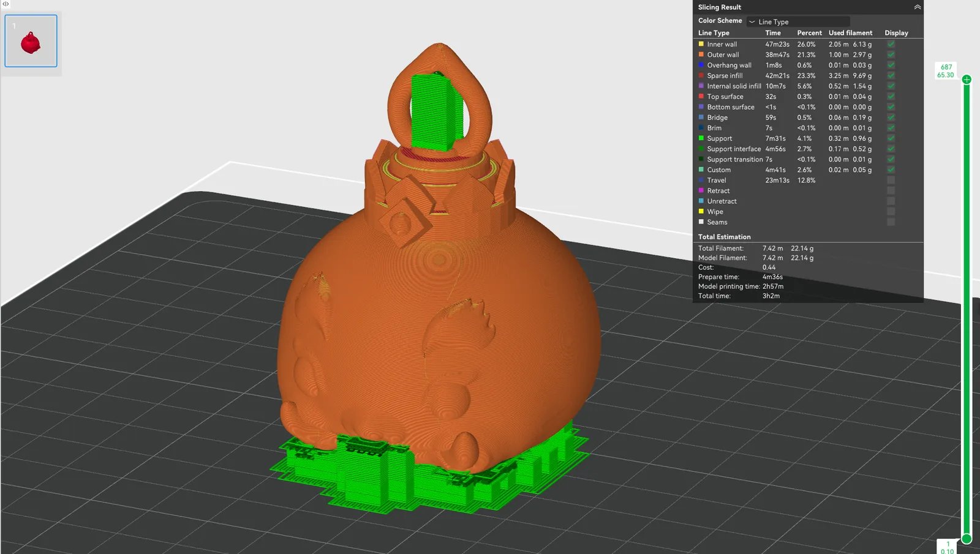Enable Unretract display checkbox
Viewport: 980px width, 554px height.
(x=891, y=201)
